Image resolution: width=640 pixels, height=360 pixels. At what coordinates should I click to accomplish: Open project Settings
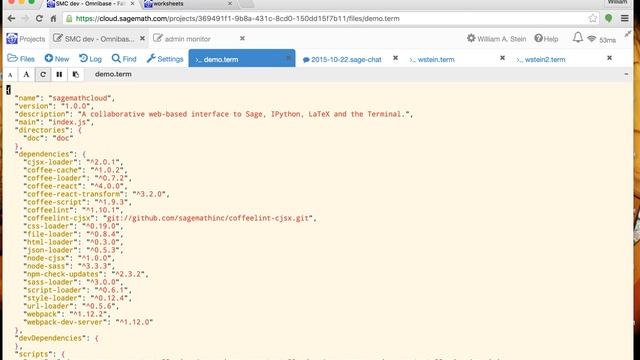(x=165, y=59)
